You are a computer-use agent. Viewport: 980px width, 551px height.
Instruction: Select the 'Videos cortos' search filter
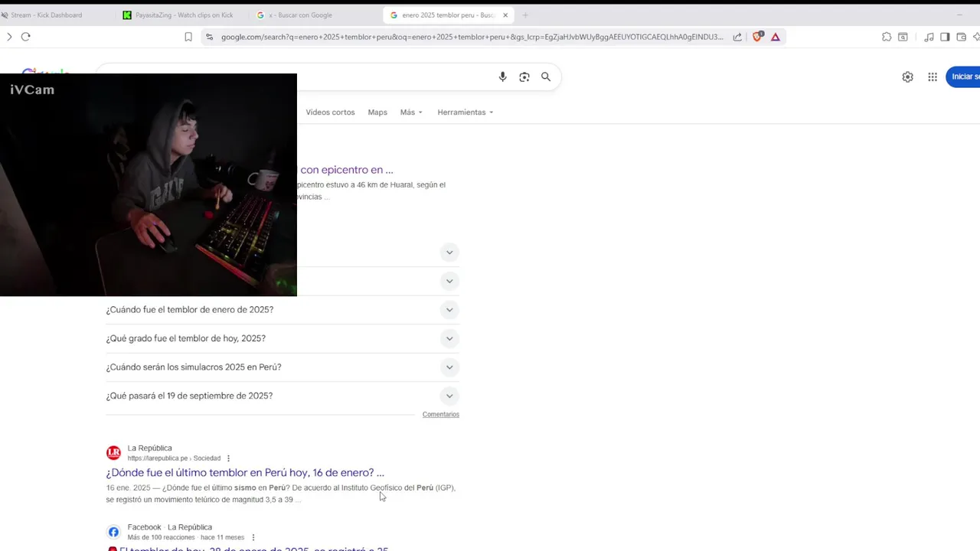click(330, 112)
